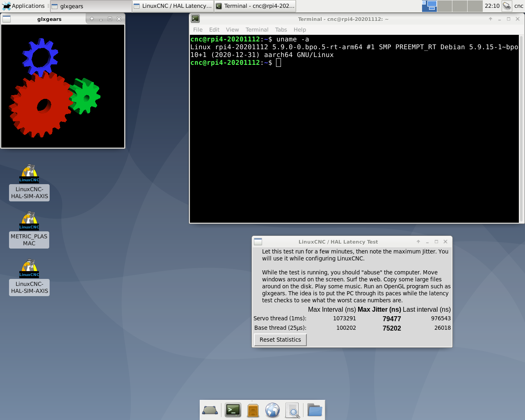
Task: Maximize the HAL Latency Test window
Action: (436, 242)
